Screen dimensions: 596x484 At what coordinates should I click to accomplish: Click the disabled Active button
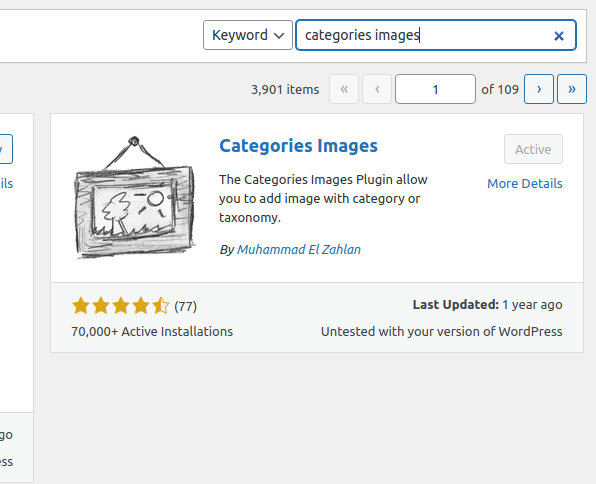click(x=533, y=149)
